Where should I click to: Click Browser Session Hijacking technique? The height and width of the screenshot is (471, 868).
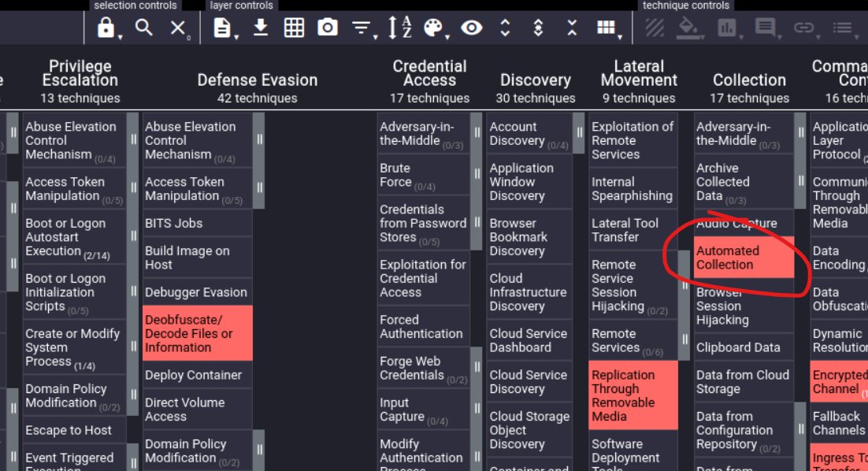(x=744, y=306)
